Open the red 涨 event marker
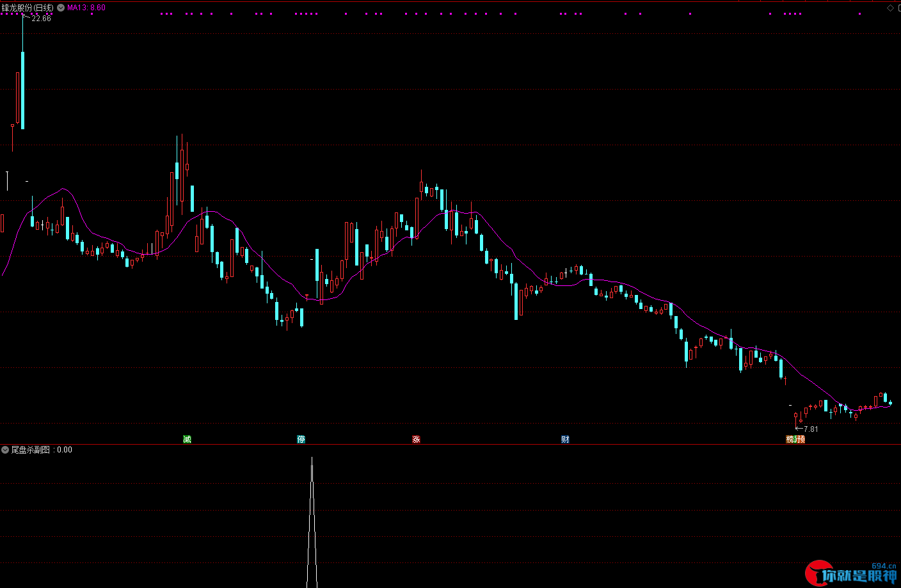 (x=416, y=439)
